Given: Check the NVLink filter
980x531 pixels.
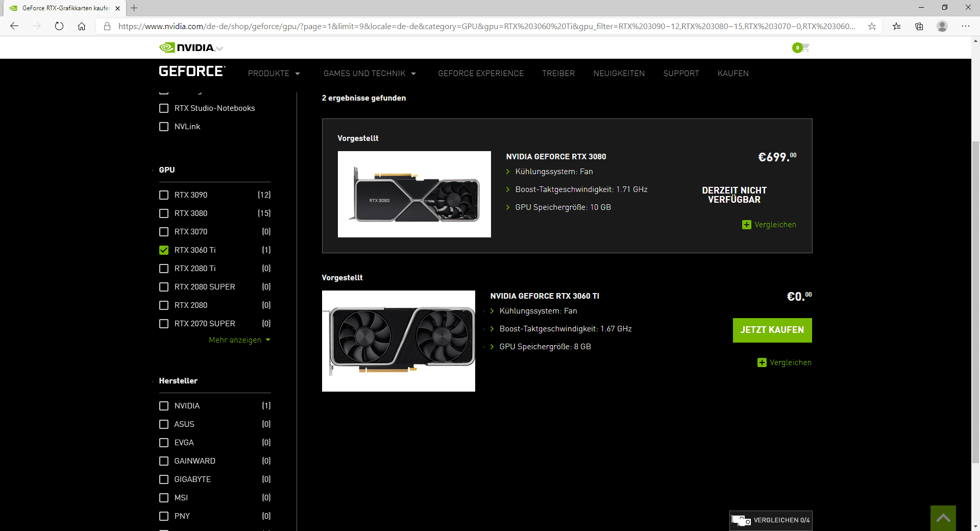Looking at the screenshot, I should tap(164, 127).
